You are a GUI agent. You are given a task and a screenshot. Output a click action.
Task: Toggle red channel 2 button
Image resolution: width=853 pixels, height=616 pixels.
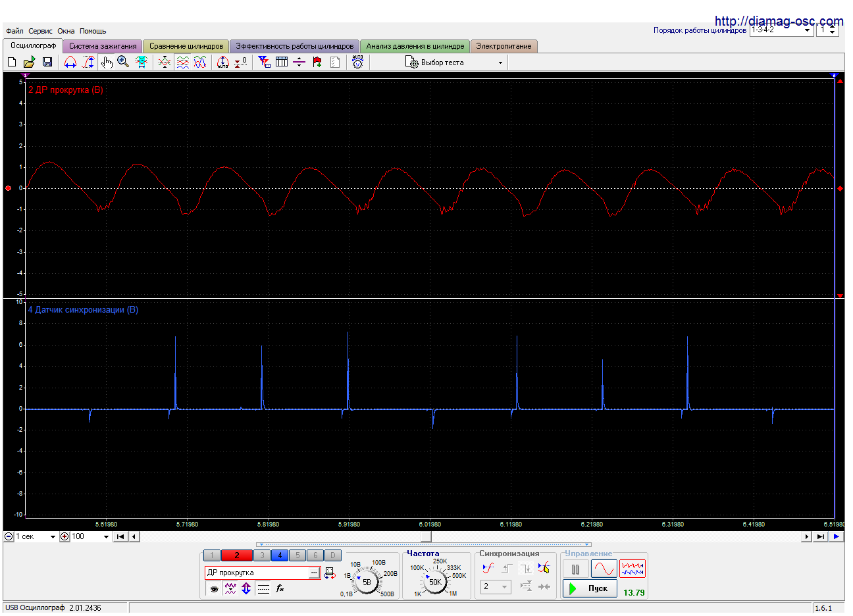point(237,555)
